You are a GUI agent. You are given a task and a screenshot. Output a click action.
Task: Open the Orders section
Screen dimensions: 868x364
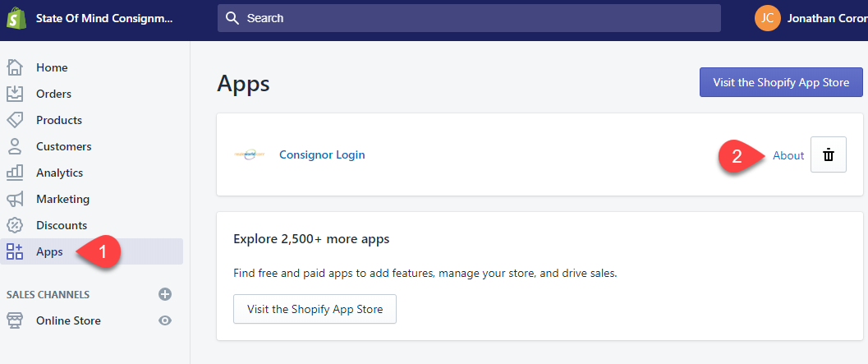[x=53, y=94]
